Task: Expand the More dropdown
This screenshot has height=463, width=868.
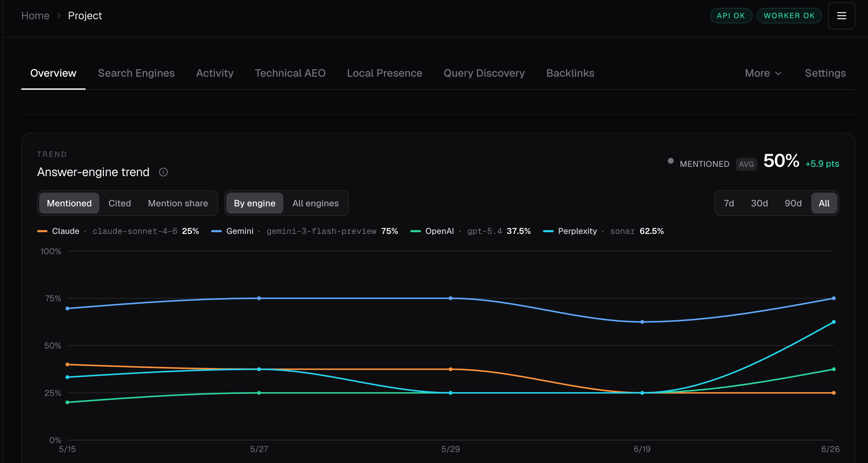Action: [x=763, y=73]
